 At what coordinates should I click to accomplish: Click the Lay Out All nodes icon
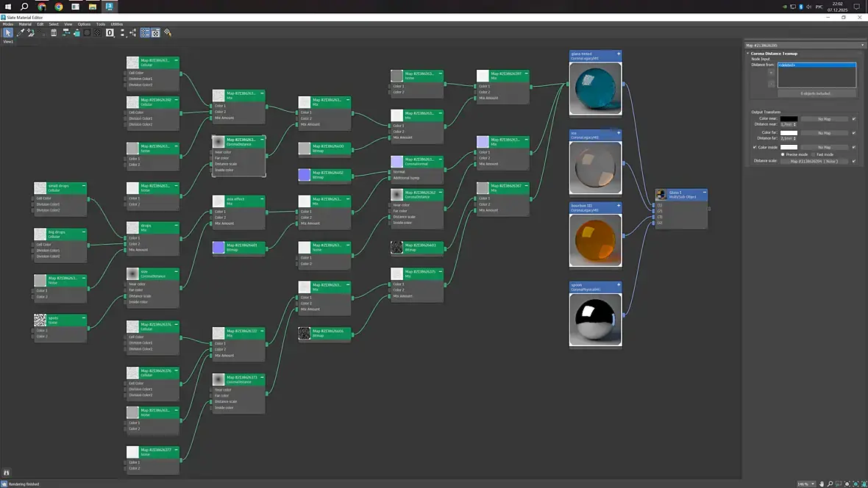tap(122, 33)
